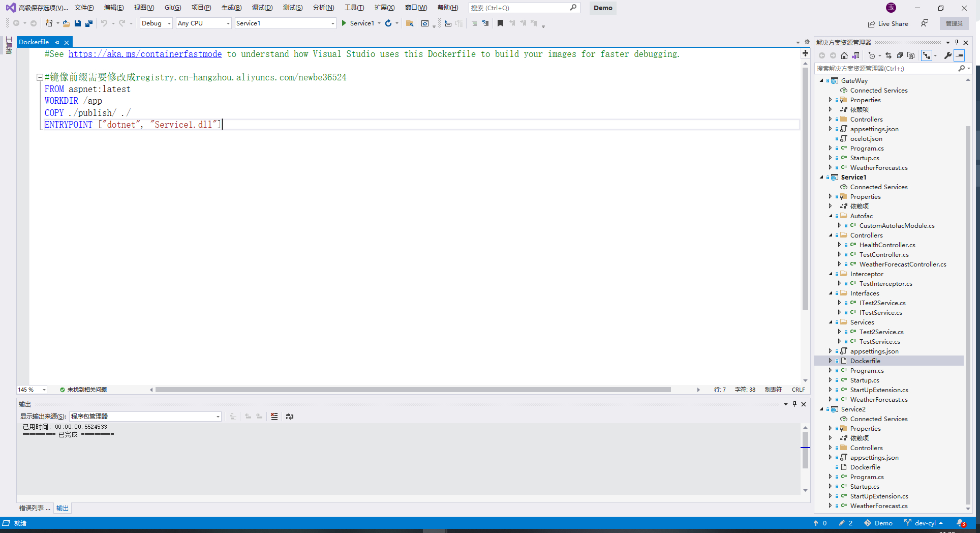Click the Properties wrench icon

point(948,55)
